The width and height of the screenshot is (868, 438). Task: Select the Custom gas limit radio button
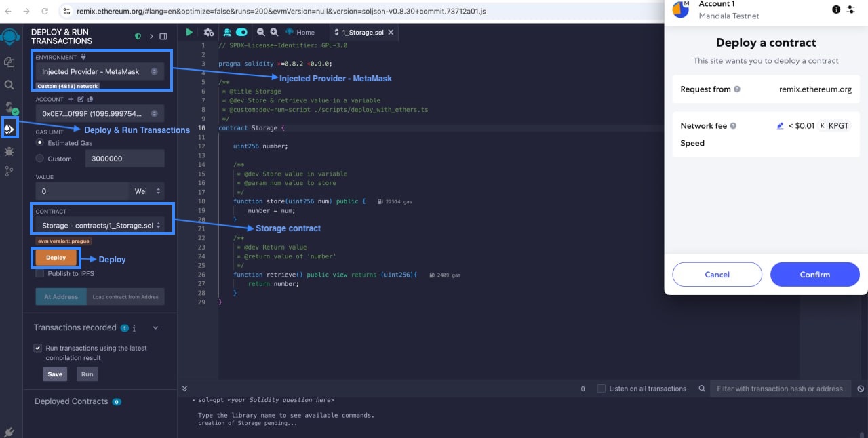tap(39, 159)
